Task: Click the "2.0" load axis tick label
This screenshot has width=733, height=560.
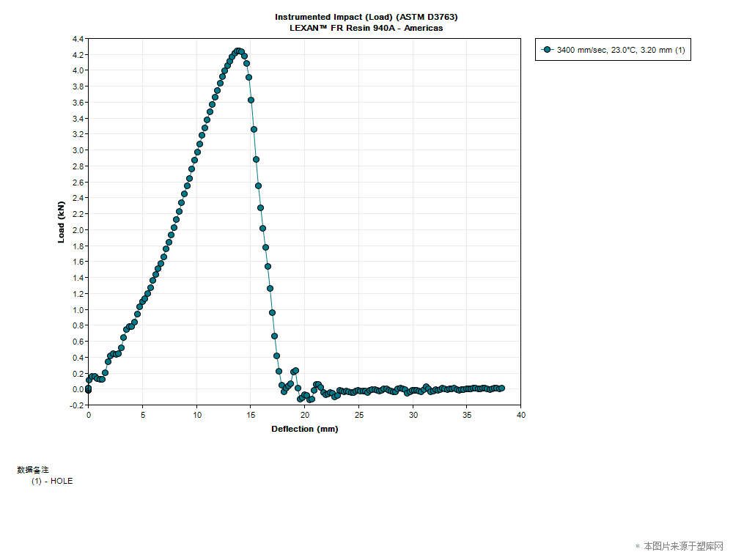Action: [78, 230]
